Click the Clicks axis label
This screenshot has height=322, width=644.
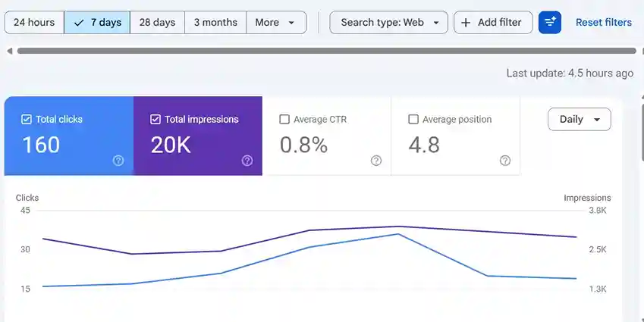pyautogui.click(x=27, y=198)
